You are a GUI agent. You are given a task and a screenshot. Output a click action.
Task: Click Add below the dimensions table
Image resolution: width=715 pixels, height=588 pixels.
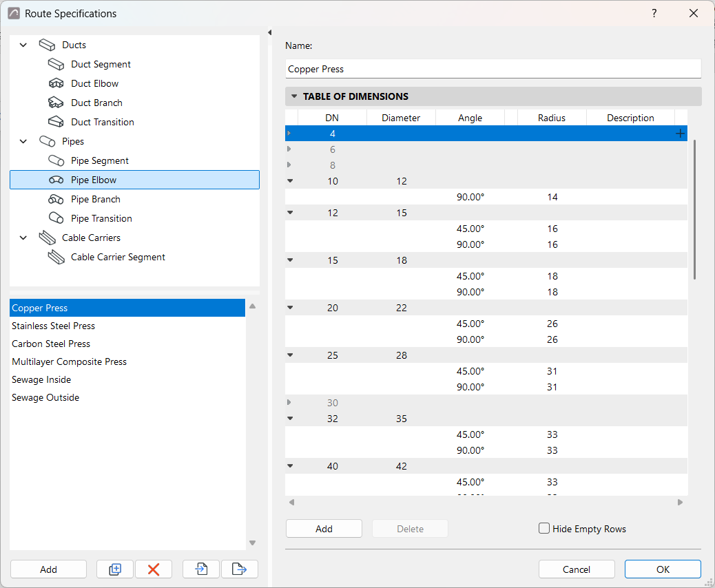(x=324, y=529)
